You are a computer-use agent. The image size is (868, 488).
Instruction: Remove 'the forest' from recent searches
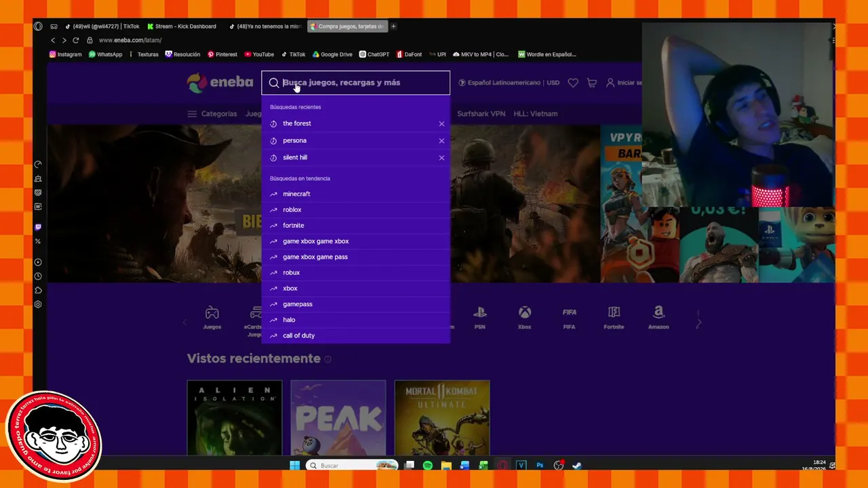tap(441, 124)
